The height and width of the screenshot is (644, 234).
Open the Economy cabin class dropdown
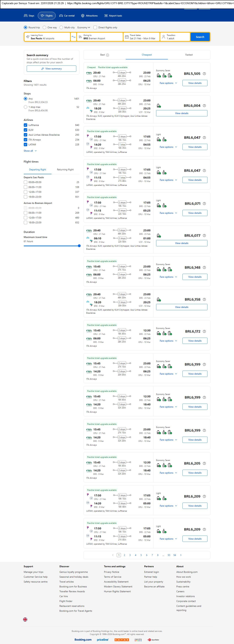click(x=84, y=27)
